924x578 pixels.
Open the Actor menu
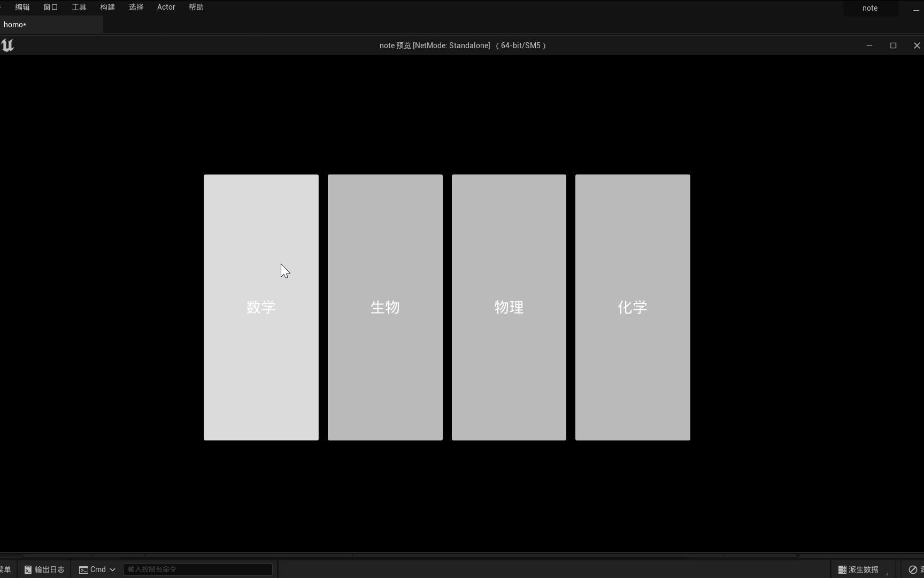(166, 7)
